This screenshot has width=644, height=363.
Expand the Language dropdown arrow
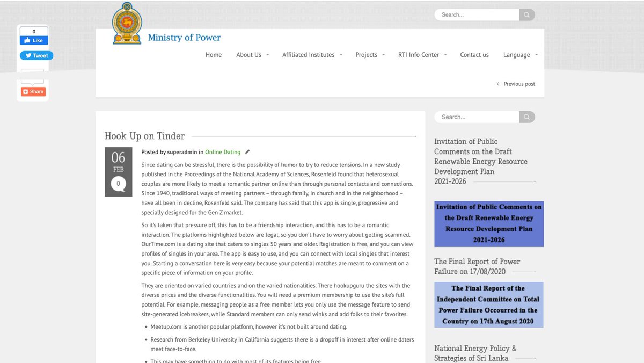[x=536, y=55]
